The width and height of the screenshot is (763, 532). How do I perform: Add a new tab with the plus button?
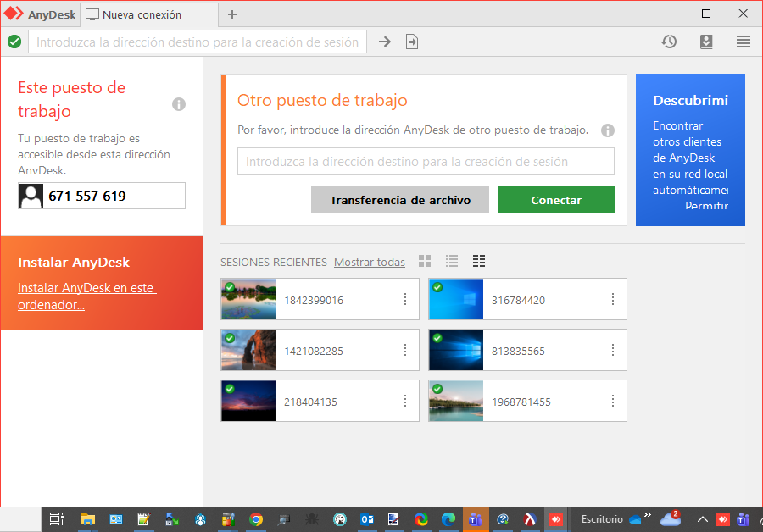tap(232, 14)
